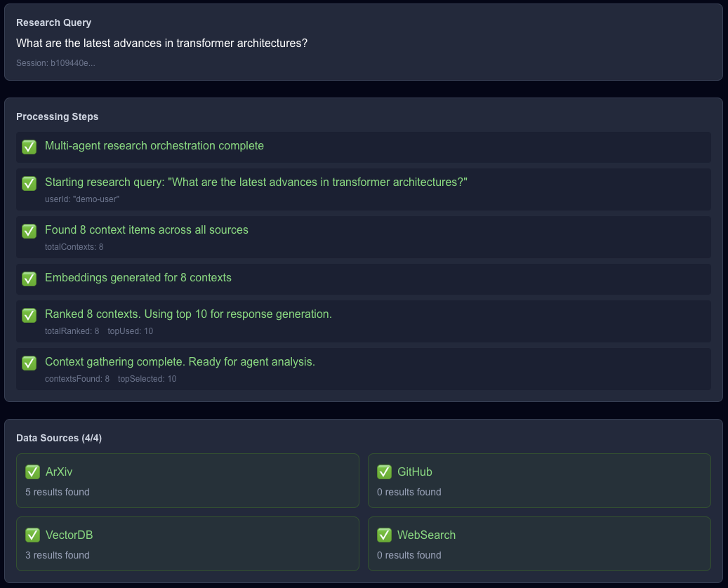Click the checkmark beside embeddings generated step

pos(29,279)
